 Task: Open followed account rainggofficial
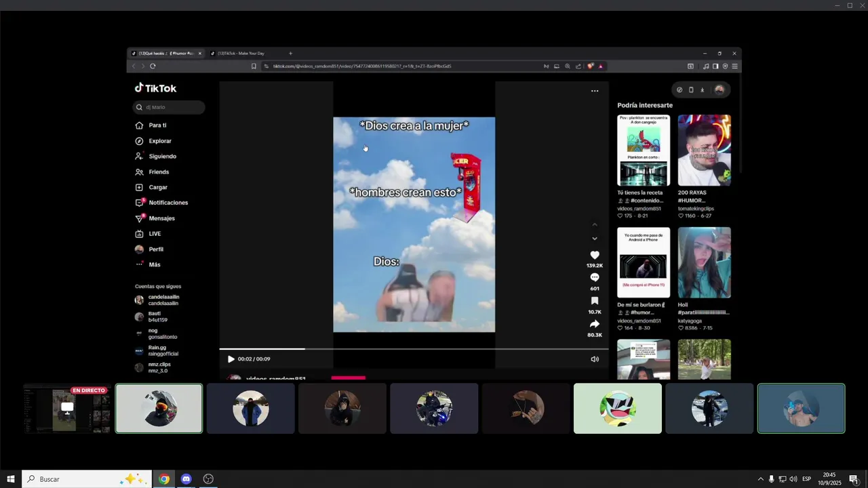[157, 351]
